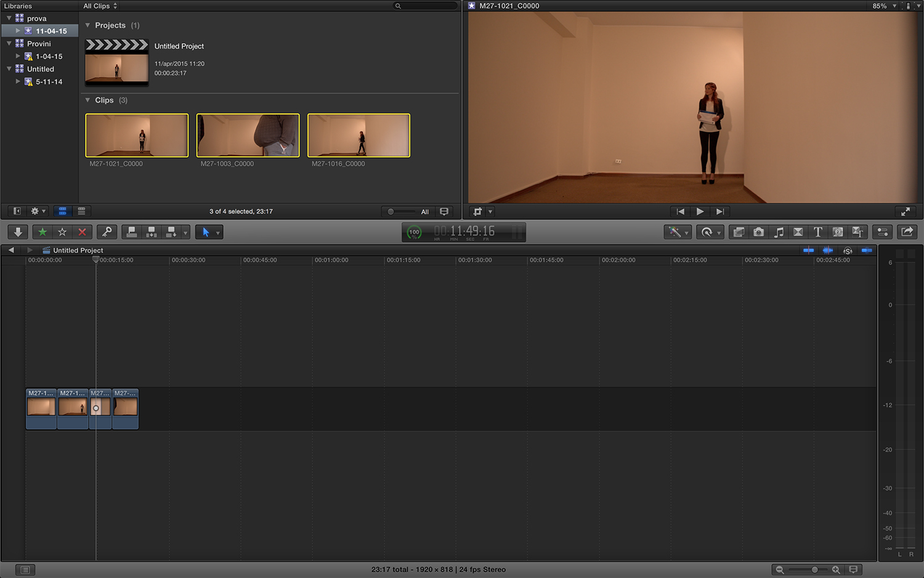Open the tool selection dropdown arrow
Viewport: 924px width, 578px height.
pyautogui.click(x=218, y=232)
